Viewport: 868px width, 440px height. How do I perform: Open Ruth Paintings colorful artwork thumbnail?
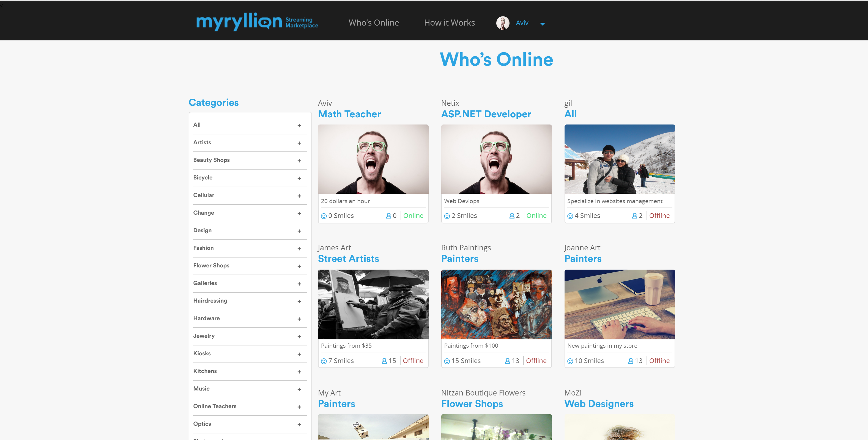click(x=496, y=304)
